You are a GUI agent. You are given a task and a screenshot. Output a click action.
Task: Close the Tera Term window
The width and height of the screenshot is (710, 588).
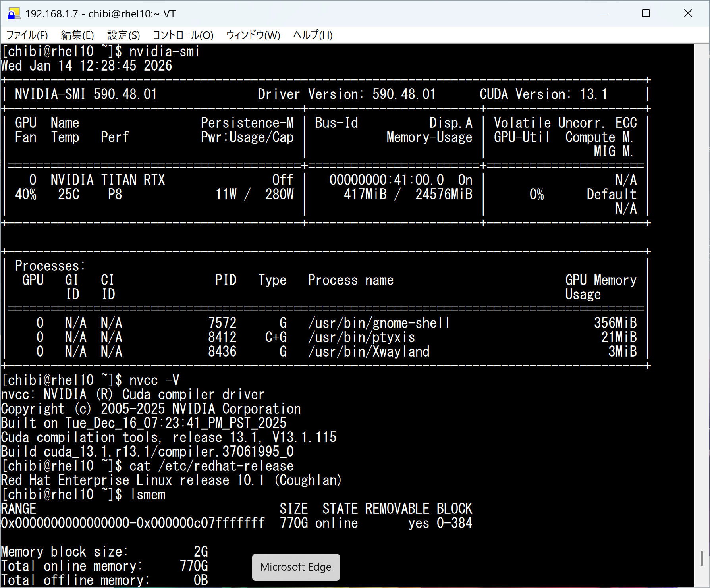pyautogui.click(x=688, y=13)
